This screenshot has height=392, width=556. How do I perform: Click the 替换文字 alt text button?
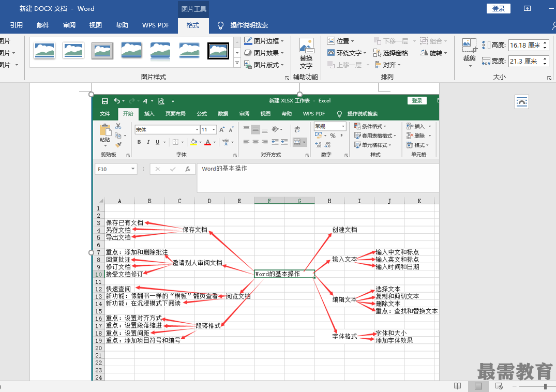coord(306,53)
